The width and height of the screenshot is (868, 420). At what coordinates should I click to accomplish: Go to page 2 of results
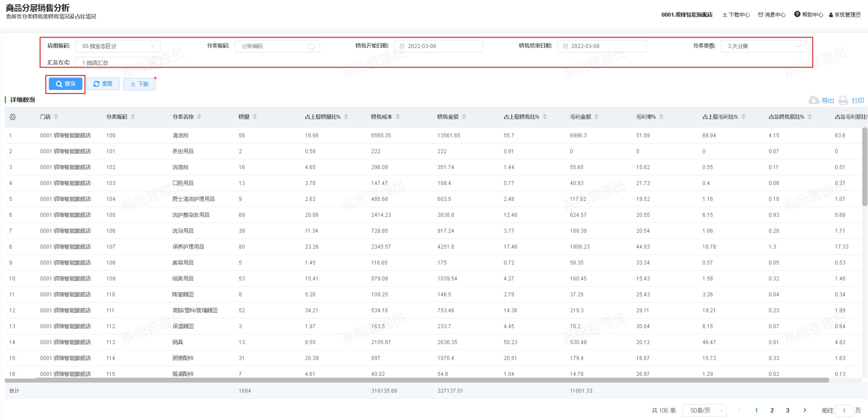pos(772,410)
